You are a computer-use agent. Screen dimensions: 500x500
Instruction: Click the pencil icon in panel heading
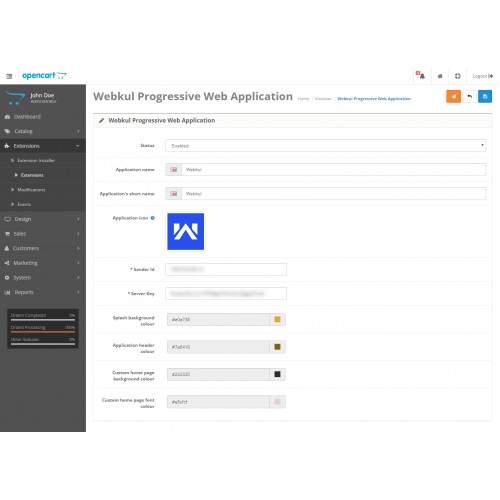pyautogui.click(x=101, y=120)
